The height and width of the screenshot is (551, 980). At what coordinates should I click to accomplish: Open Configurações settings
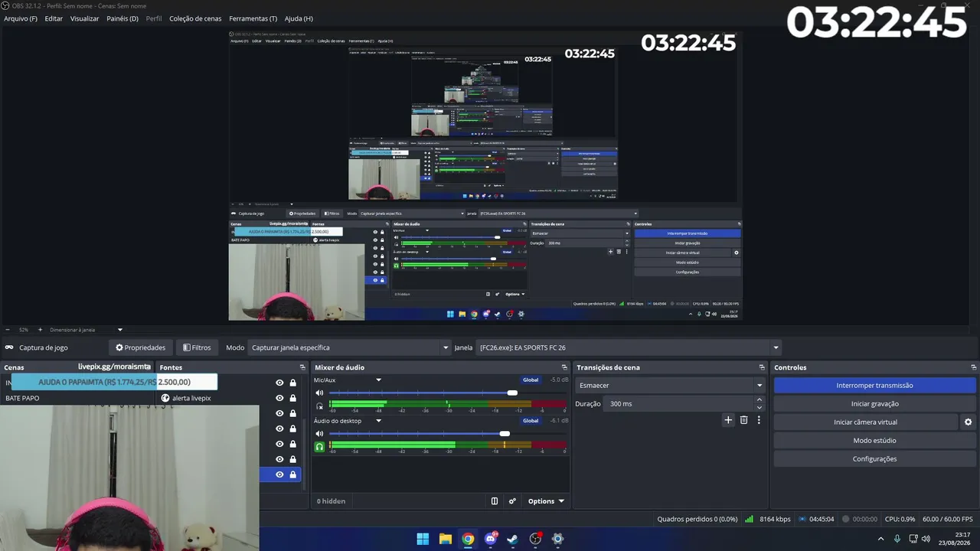[874, 459]
